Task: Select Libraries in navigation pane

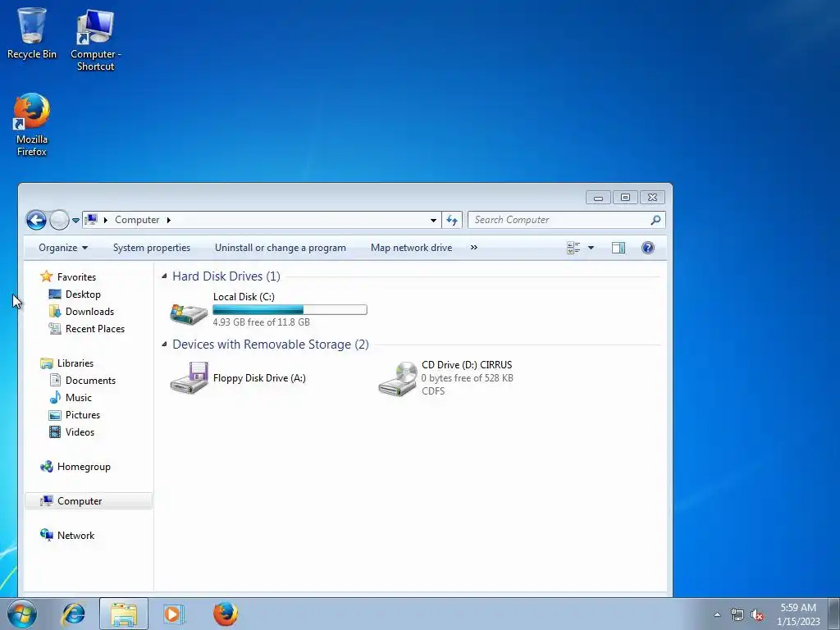Action: pyautogui.click(x=75, y=363)
